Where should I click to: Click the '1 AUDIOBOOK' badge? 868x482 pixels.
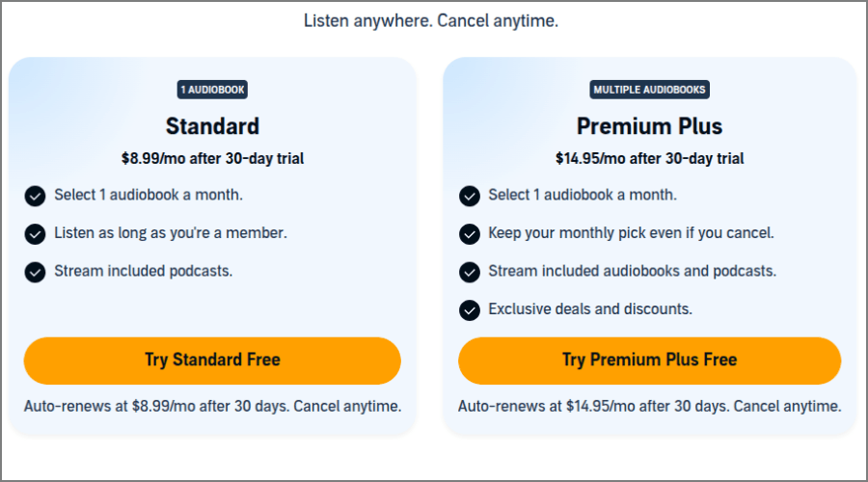click(x=212, y=90)
